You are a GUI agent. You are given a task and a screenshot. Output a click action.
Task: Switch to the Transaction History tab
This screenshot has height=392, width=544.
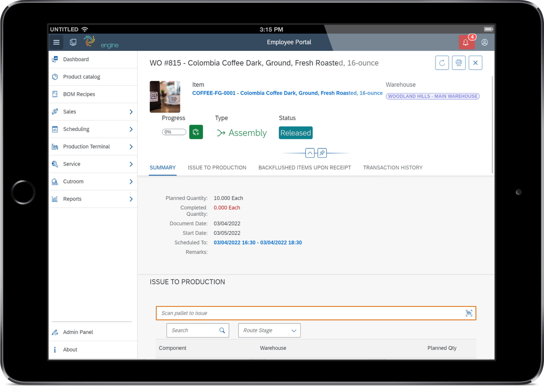coord(393,167)
